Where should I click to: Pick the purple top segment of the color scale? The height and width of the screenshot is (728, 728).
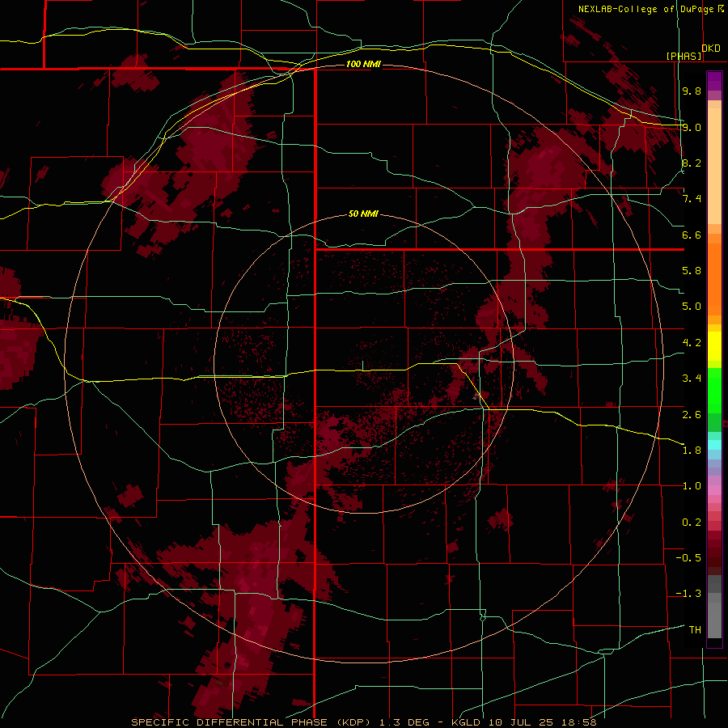[x=714, y=81]
